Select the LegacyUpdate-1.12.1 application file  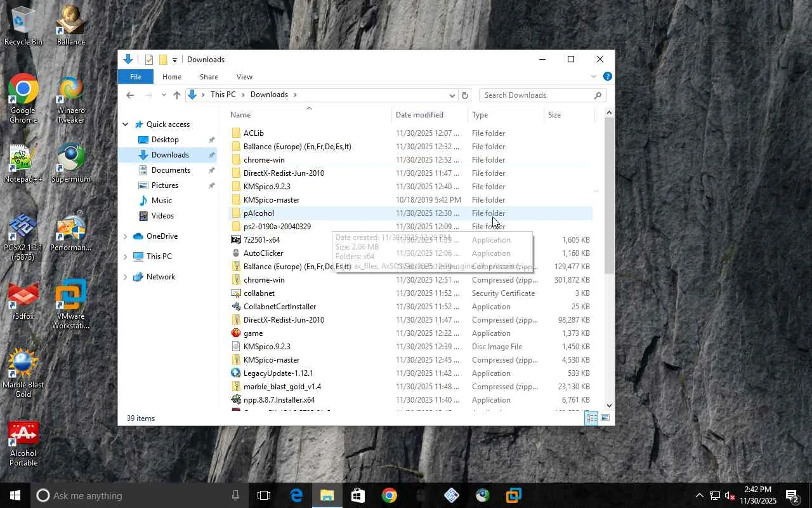(410, 373)
